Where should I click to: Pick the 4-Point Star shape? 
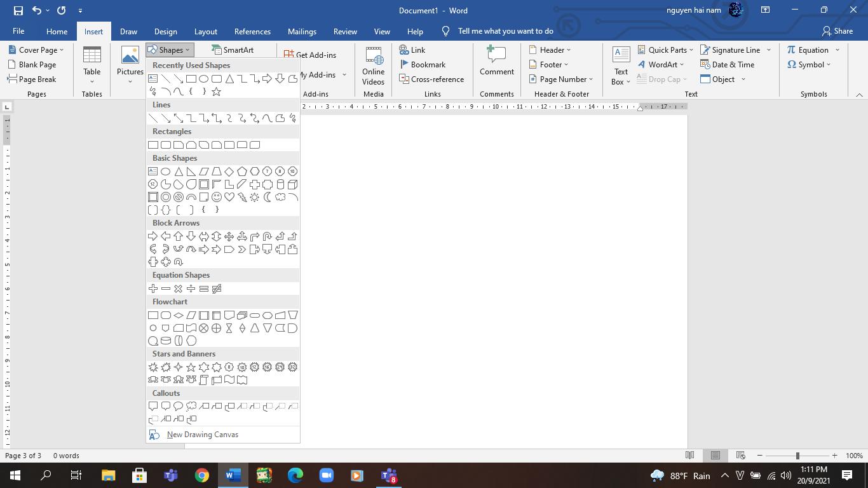(x=179, y=367)
